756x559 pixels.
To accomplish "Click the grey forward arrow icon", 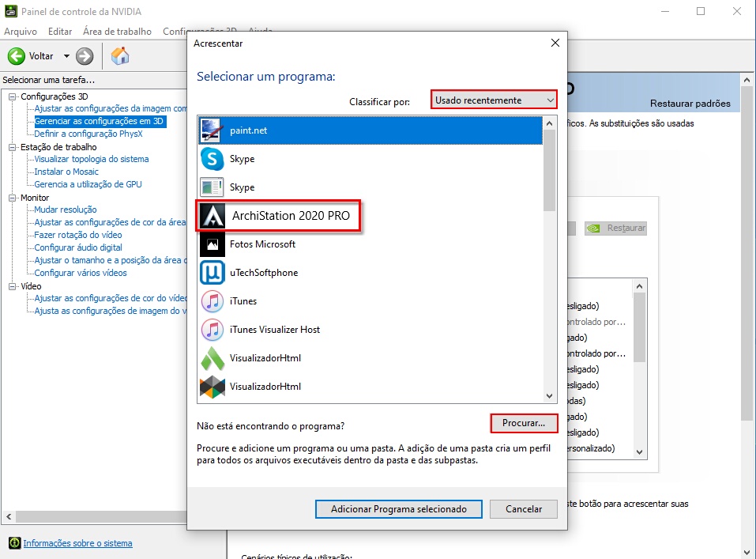I will tap(85, 56).
